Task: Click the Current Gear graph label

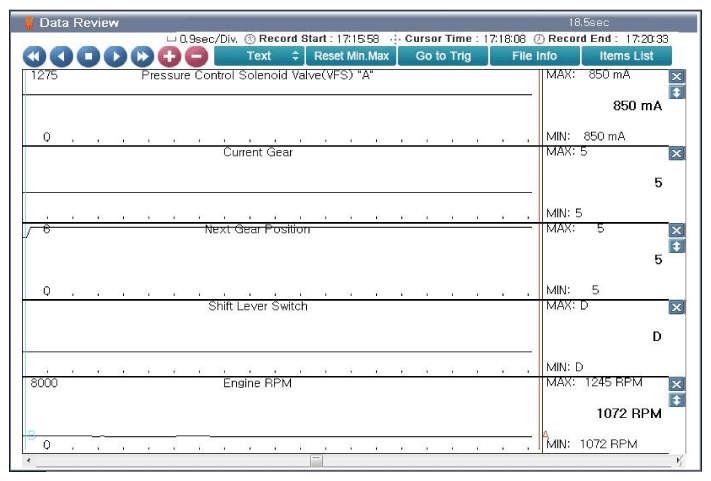Action: click(258, 152)
